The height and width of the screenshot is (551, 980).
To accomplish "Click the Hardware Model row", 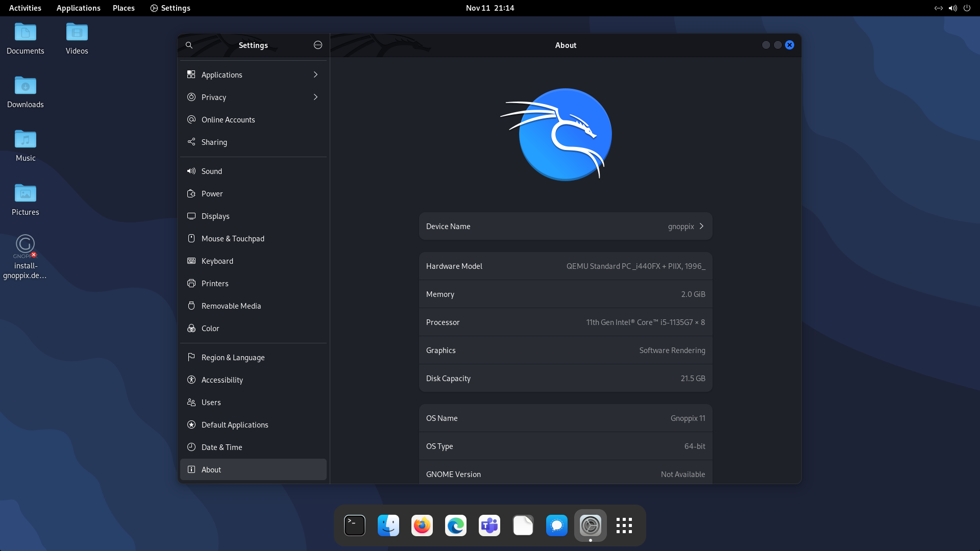I will pos(566,266).
